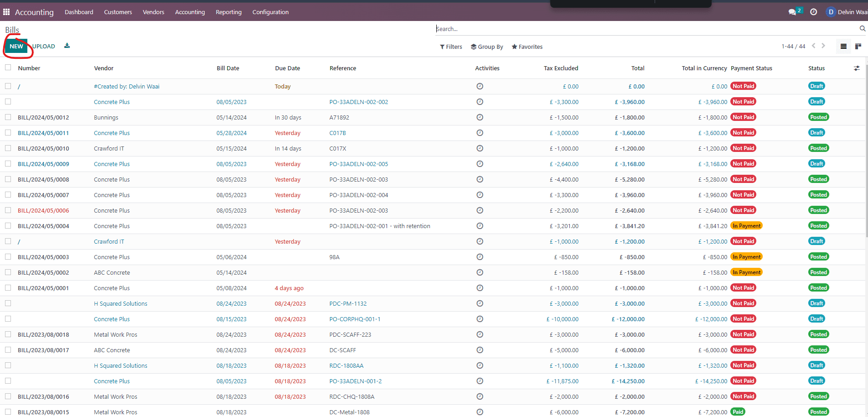Click the download import icon beside Upload

67,46
